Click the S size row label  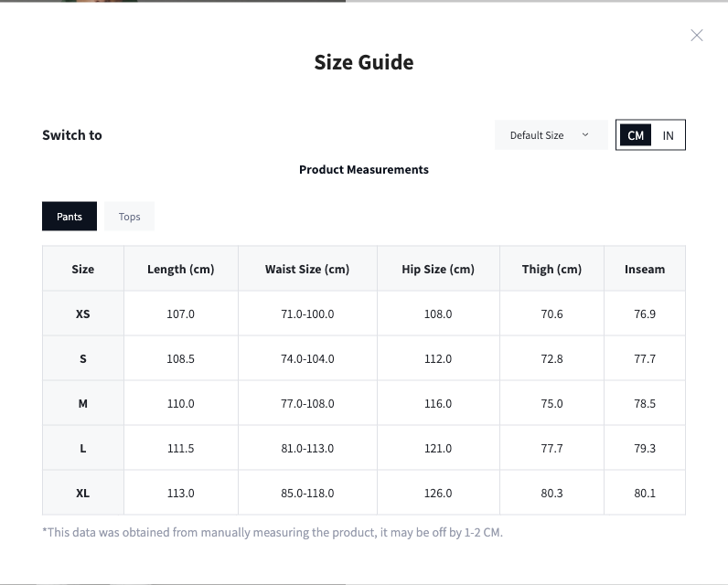(83, 358)
